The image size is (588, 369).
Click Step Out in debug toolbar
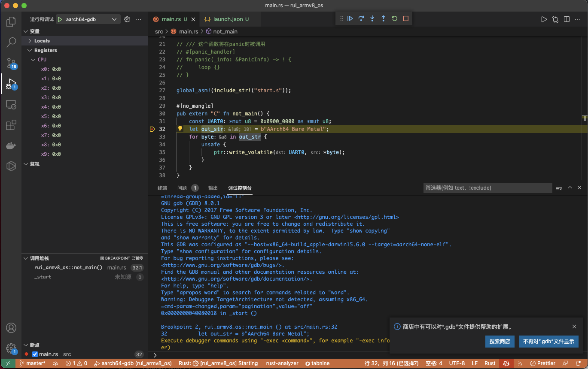point(384,18)
